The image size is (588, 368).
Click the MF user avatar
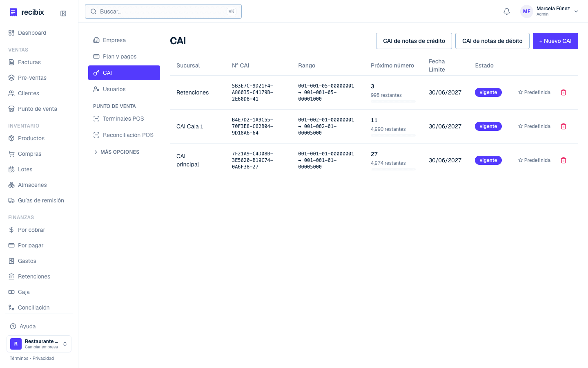pyautogui.click(x=527, y=11)
